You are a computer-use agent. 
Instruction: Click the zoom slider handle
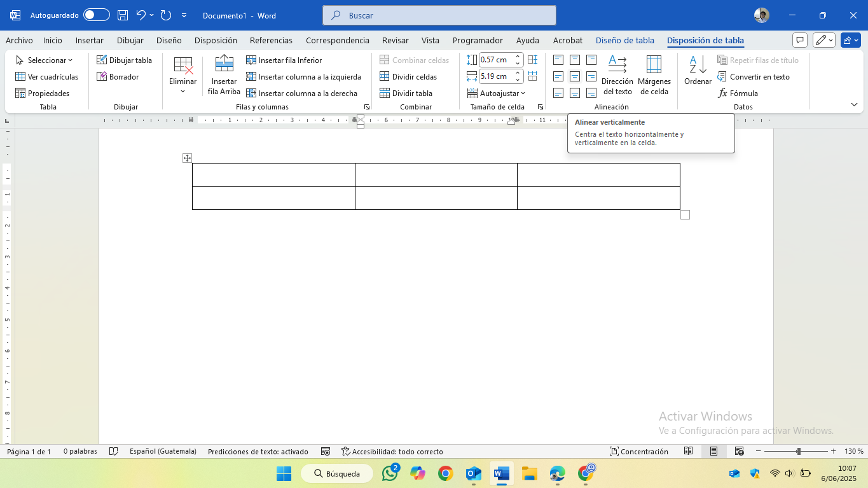[799, 451]
